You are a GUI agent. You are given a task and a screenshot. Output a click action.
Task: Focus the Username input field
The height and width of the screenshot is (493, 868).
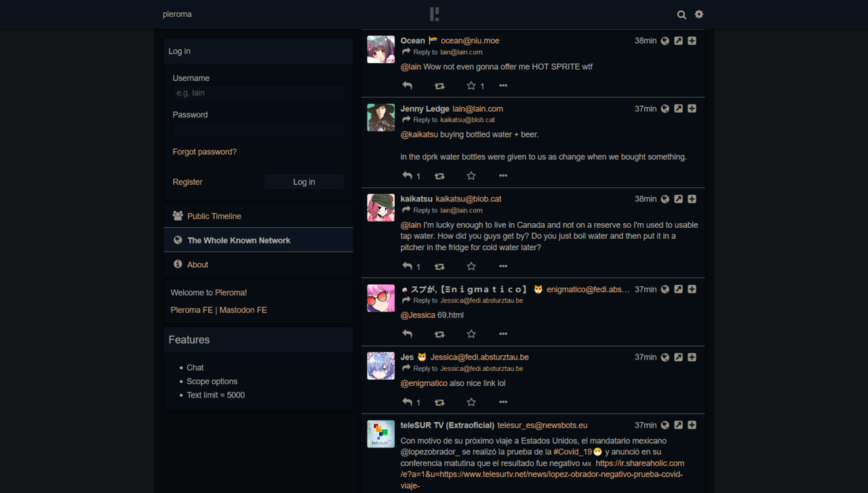pyautogui.click(x=258, y=93)
